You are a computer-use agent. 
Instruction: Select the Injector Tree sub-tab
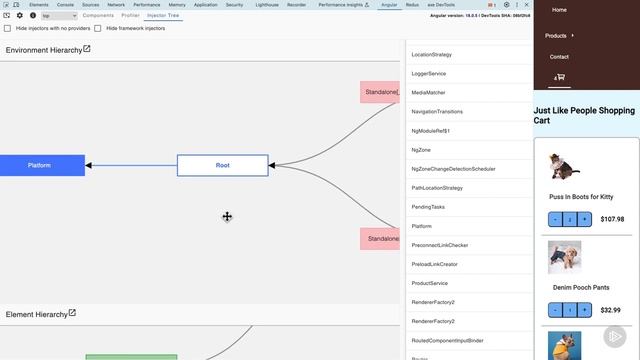(163, 16)
